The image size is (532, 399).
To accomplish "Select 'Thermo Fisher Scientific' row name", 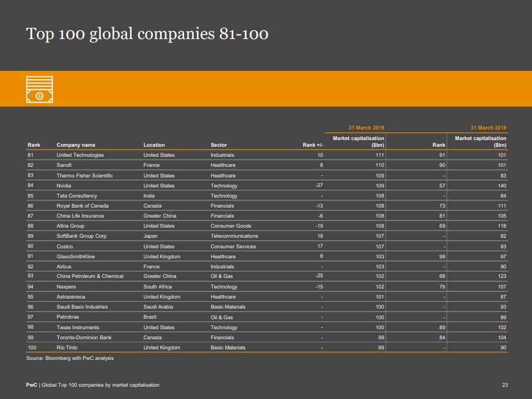I will [85, 176].
